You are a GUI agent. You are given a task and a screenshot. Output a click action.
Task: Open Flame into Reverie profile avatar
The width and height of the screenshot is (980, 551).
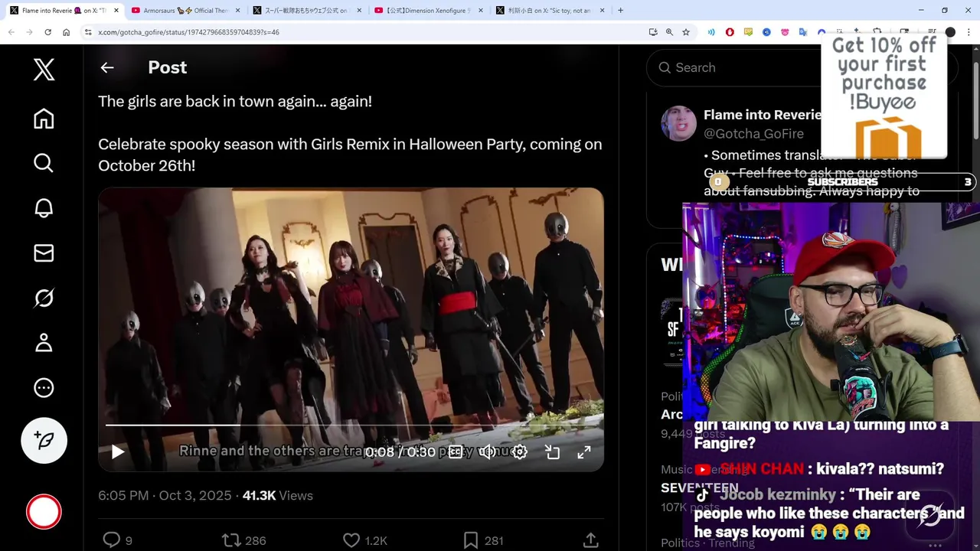click(678, 124)
